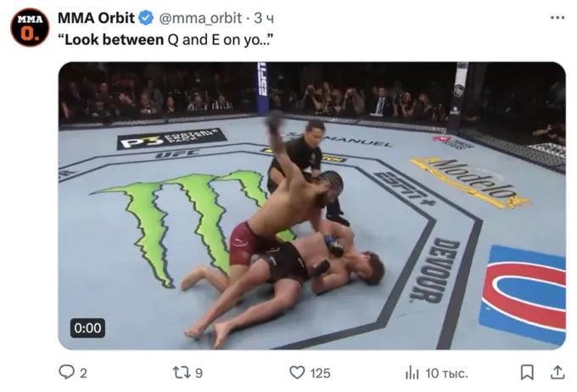Screen dimensions: 577x392
Task: Play the UFC fight video
Action: point(312,205)
